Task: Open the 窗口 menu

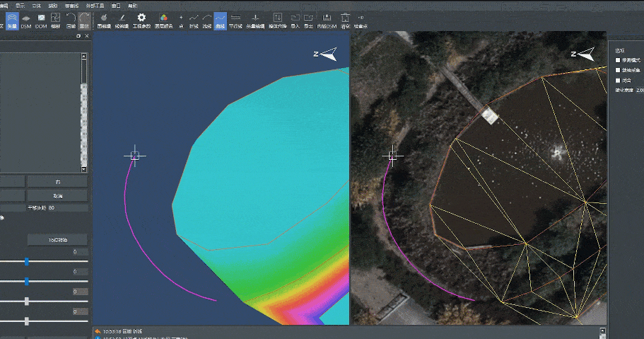Action: [x=116, y=5]
